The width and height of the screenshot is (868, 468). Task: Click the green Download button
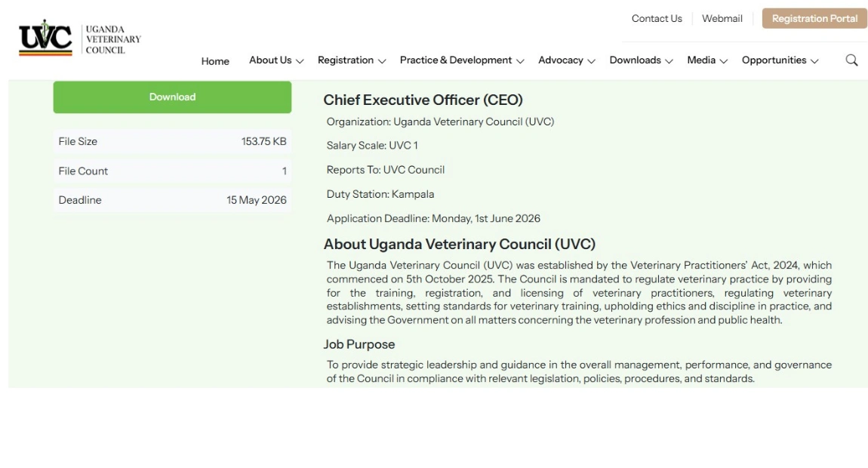(x=172, y=97)
